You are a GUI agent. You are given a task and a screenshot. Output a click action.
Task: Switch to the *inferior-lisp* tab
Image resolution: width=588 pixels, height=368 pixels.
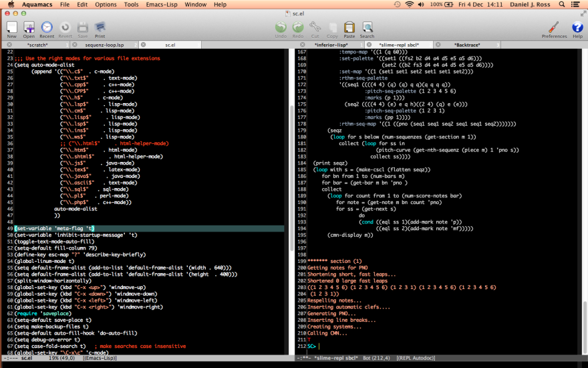coord(331,45)
